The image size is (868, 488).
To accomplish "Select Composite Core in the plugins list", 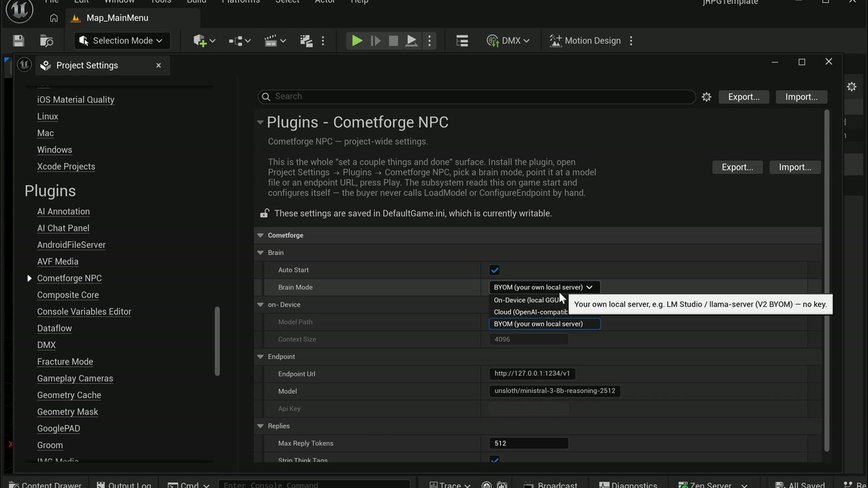I will [68, 295].
